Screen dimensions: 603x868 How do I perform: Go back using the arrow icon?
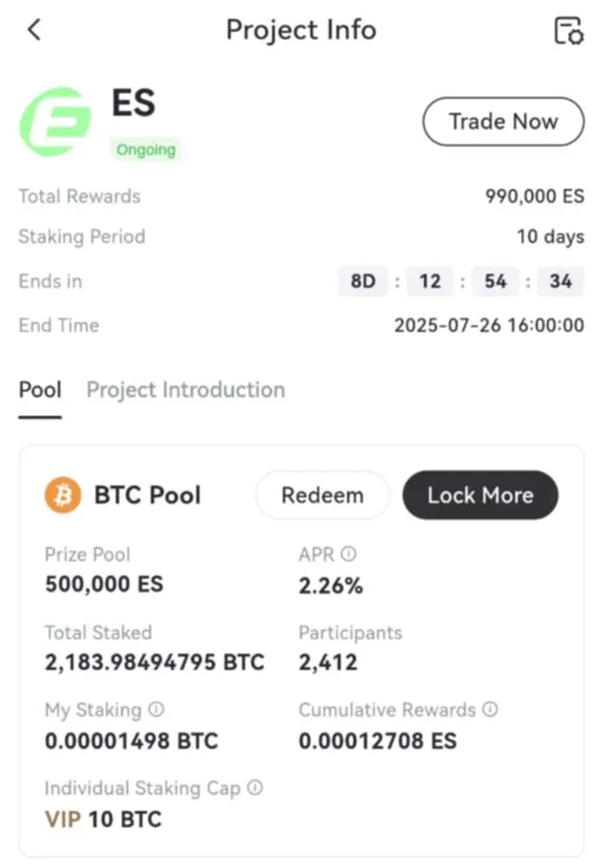(x=34, y=30)
